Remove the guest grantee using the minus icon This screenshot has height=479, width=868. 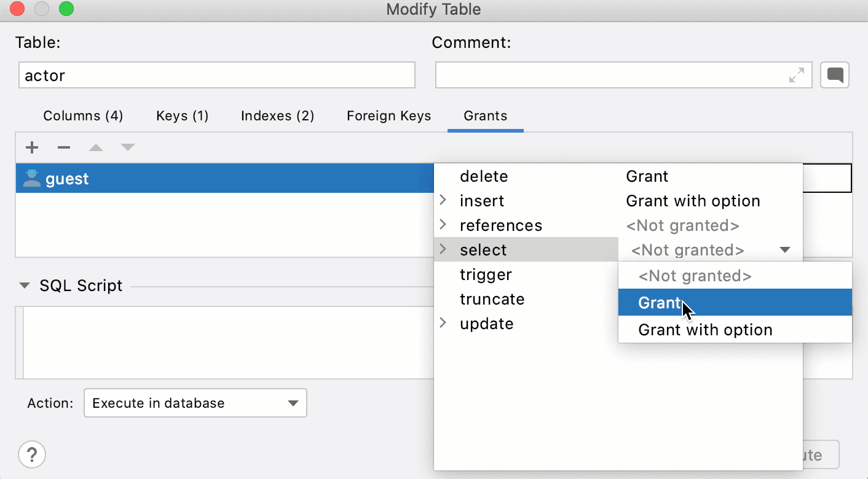coord(63,147)
